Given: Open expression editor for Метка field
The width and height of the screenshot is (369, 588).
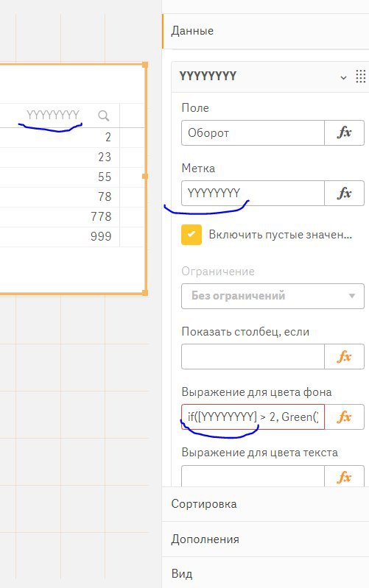Looking at the screenshot, I should (x=344, y=193).
